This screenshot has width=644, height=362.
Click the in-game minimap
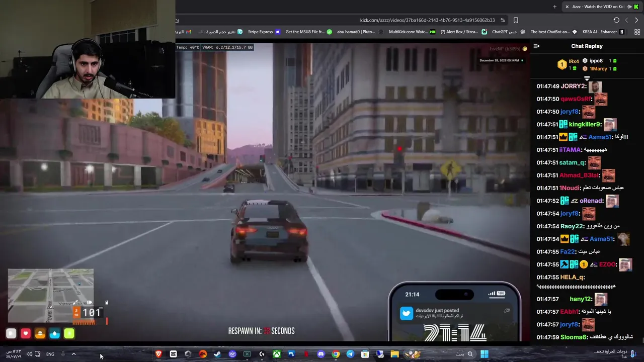click(x=50, y=296)
